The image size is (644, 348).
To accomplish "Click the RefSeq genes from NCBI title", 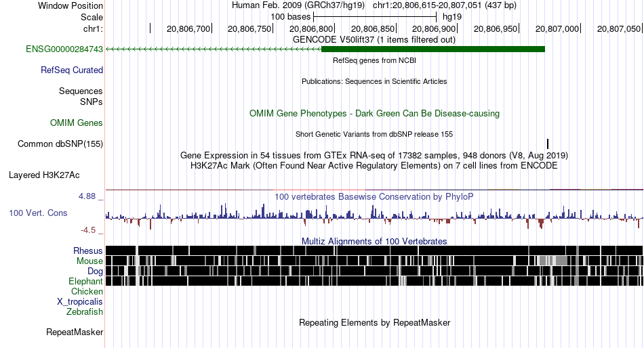I will pos(374,60).
